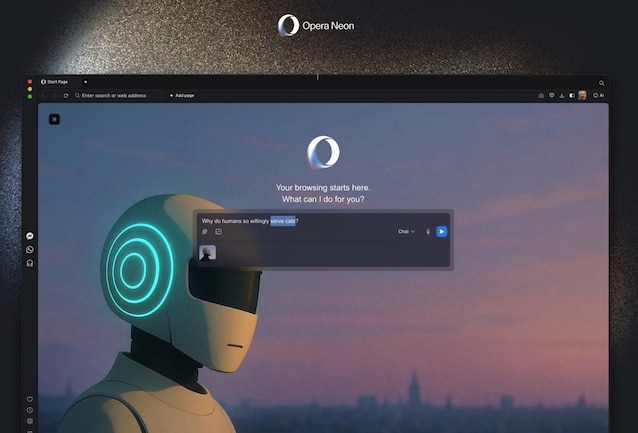
Task: Open the menu button on start page
Action: 54,119
